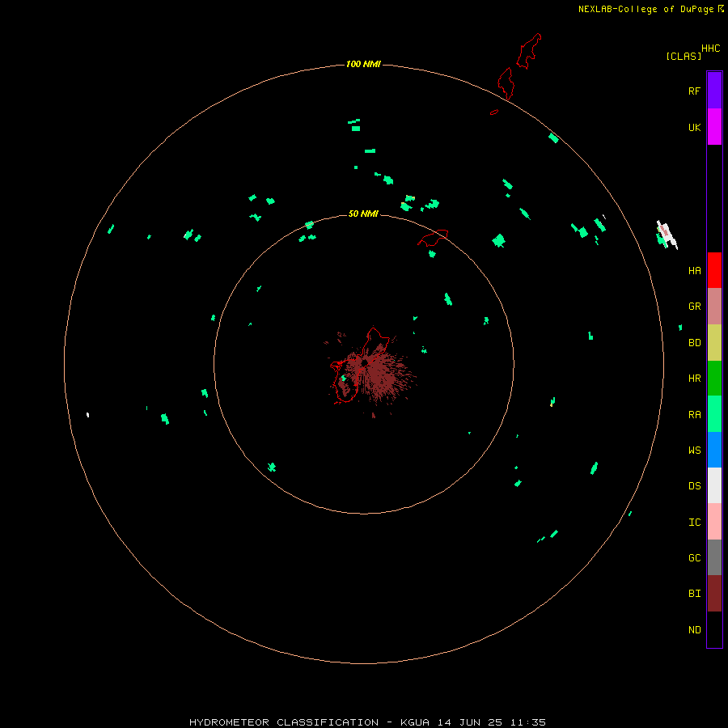Select the GC gray legend swatch
Image resolution: width=728 pixels, height=728 pixels.
click(714, 557)
